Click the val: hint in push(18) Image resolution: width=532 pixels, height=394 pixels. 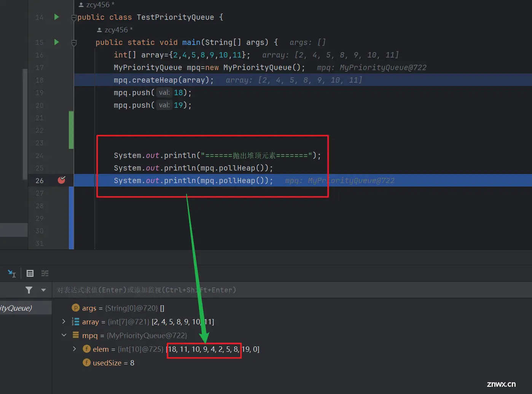click(164, 93)
